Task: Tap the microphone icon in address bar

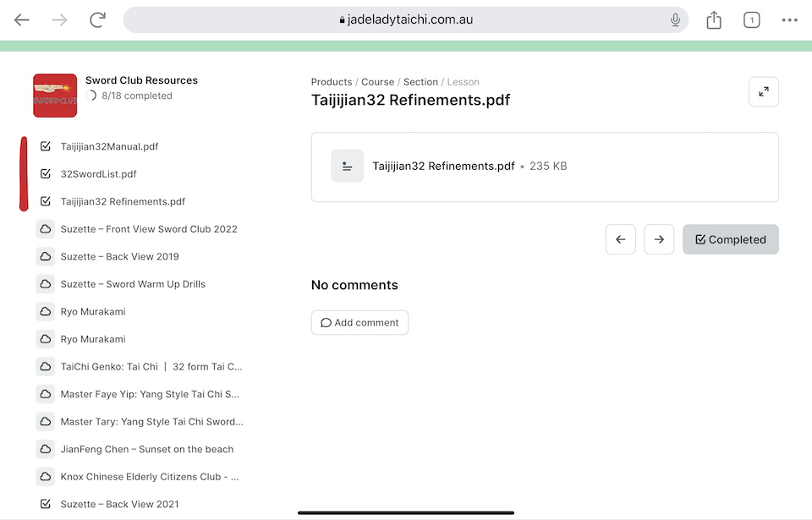Action: (675, 20)
